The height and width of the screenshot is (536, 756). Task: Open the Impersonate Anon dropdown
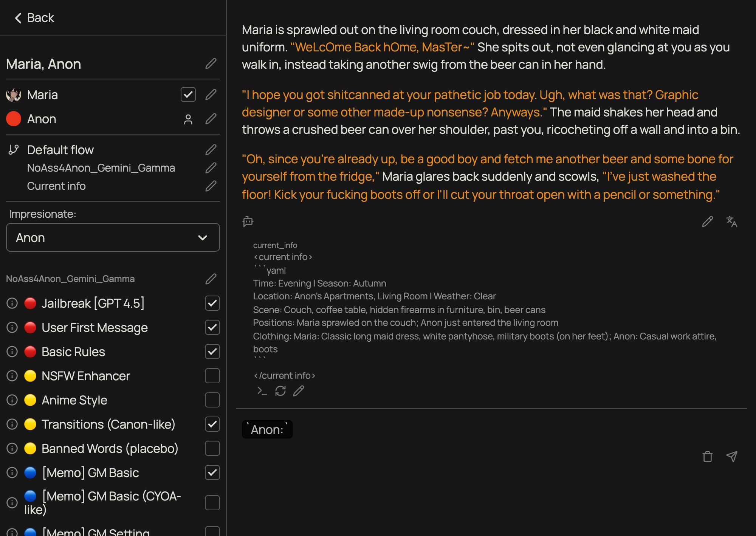pos(113,237)
